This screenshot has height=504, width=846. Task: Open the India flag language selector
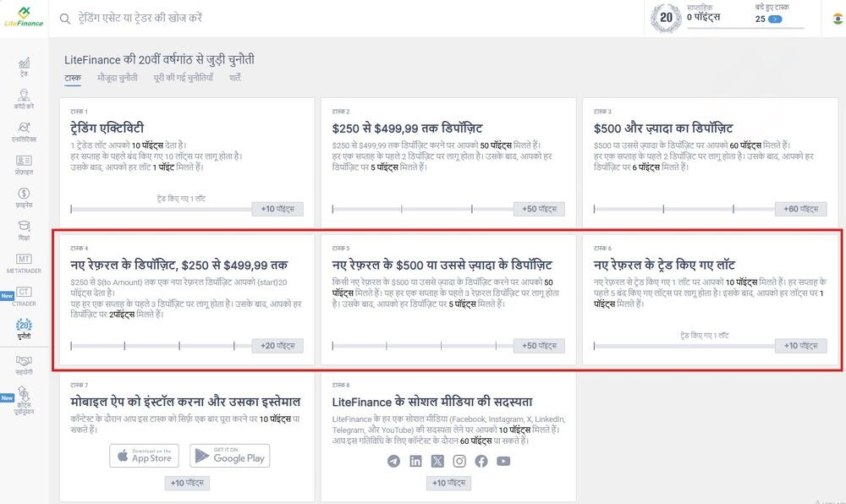838,19
